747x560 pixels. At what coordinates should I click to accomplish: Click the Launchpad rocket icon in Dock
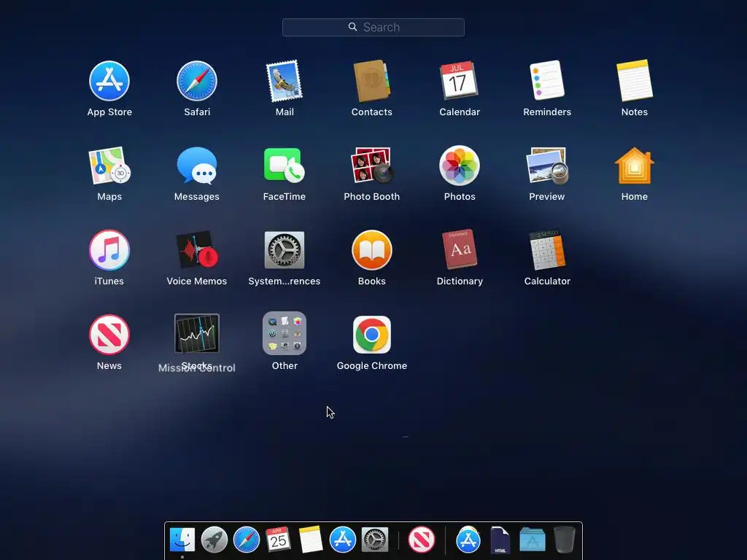[214, 540]
